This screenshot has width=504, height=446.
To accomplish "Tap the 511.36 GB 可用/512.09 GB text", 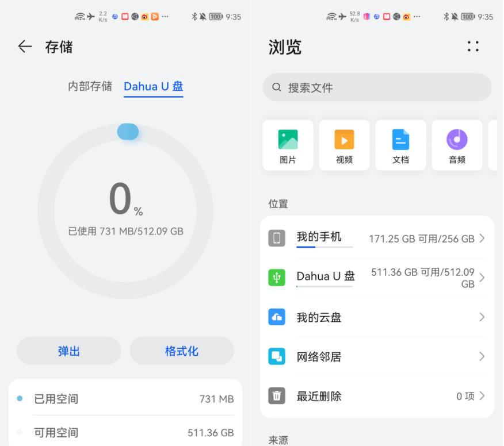I will [423, 278].
